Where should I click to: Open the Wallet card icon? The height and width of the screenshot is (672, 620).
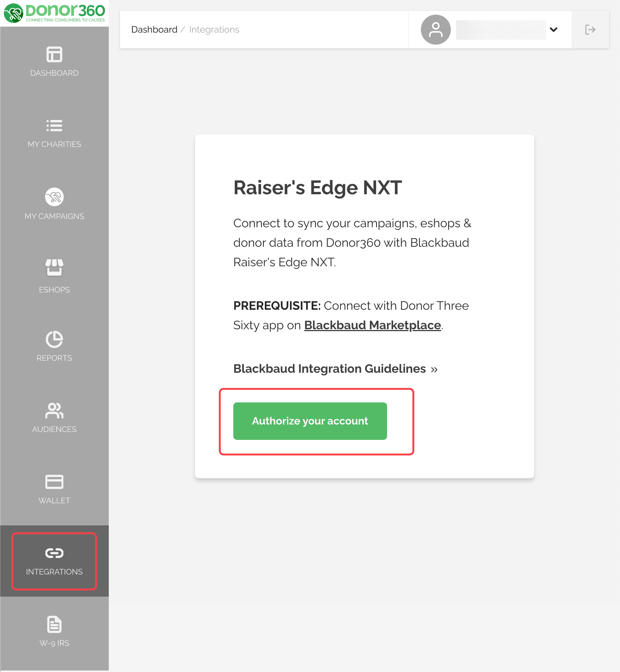pyautogui.click(x=54, y=482)
